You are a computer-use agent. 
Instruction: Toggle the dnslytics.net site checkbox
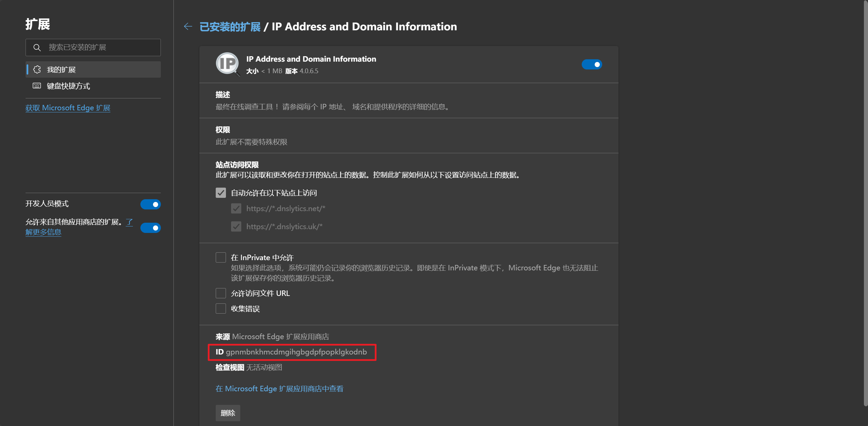pos(236,208)
